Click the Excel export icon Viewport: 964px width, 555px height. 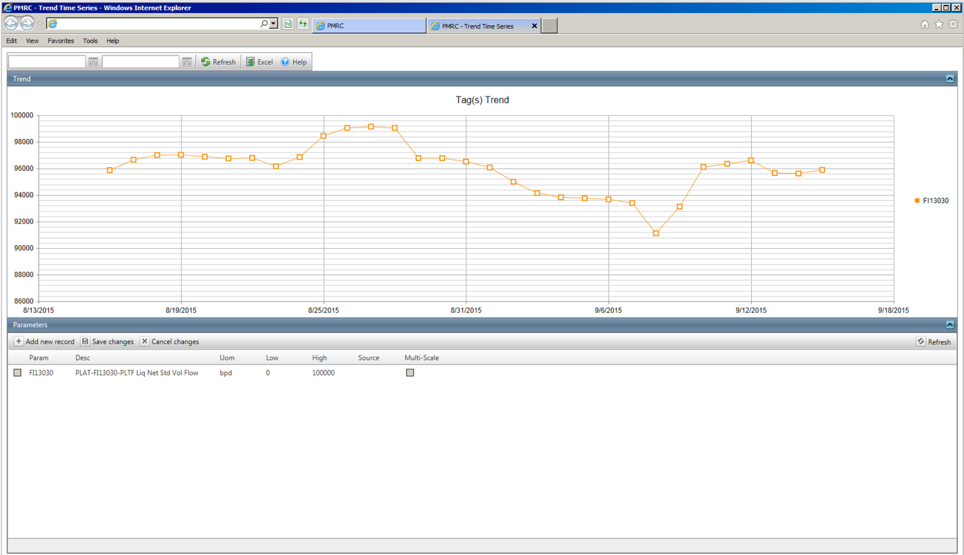251,62
